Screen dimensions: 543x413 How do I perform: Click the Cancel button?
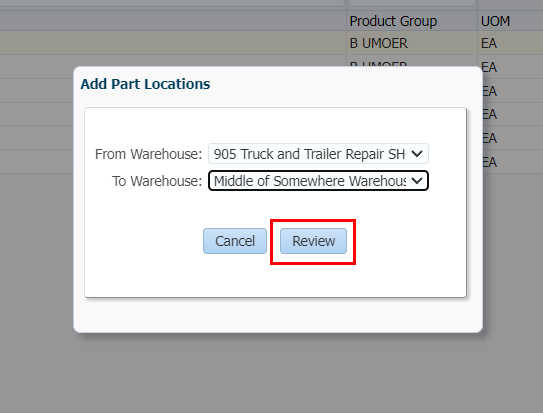(235, 241)
